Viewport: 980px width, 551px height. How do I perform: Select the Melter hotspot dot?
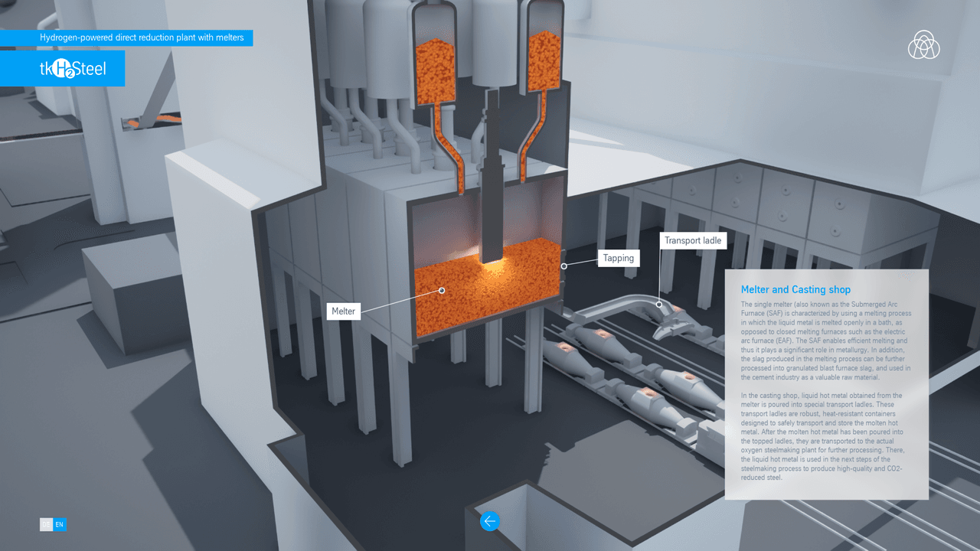point(442,290)
